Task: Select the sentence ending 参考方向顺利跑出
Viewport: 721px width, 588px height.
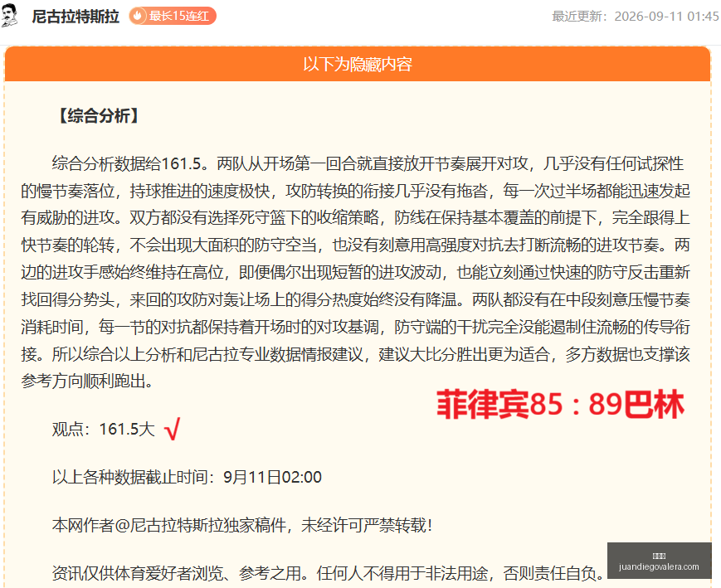Action: coord(87,381)
